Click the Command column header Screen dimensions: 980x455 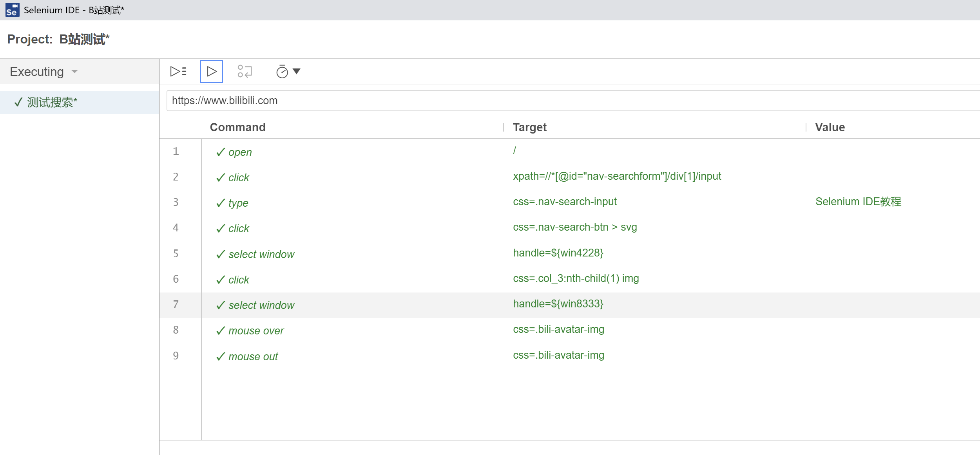pos(237,127)
